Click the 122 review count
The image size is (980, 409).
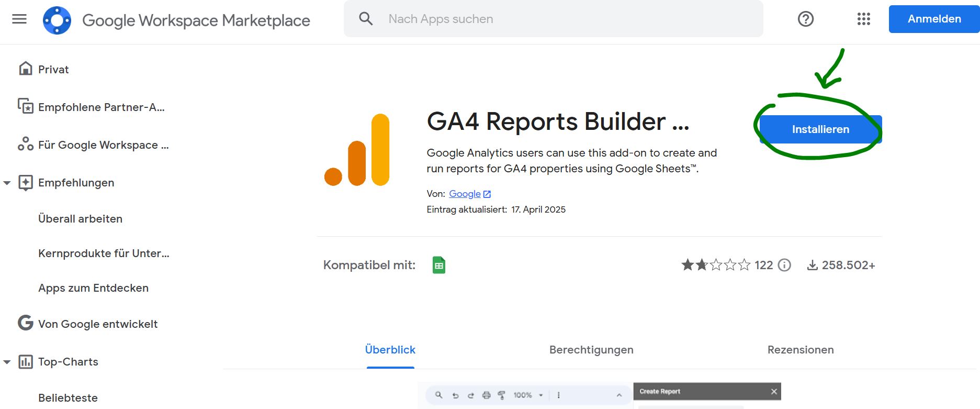pyautogui.click(x=764, y=265)
